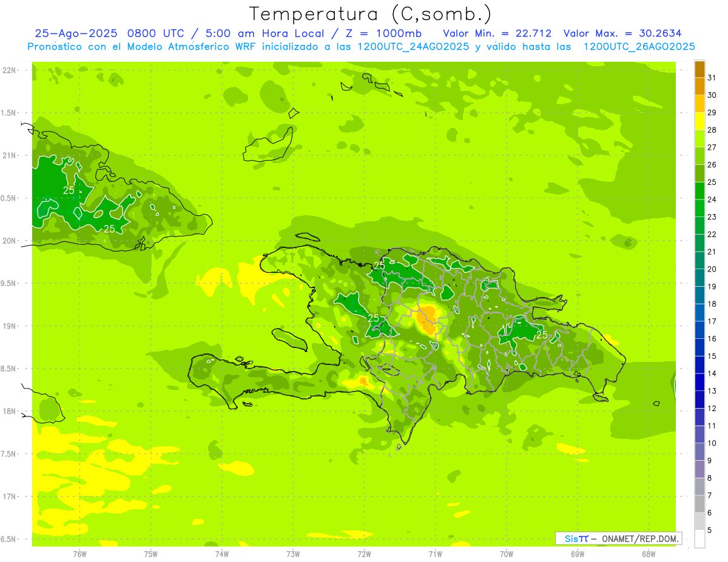Viewport: 728px width, 562px height.
Task: Click the '73W' longitude label
Action: coord(293,554)
